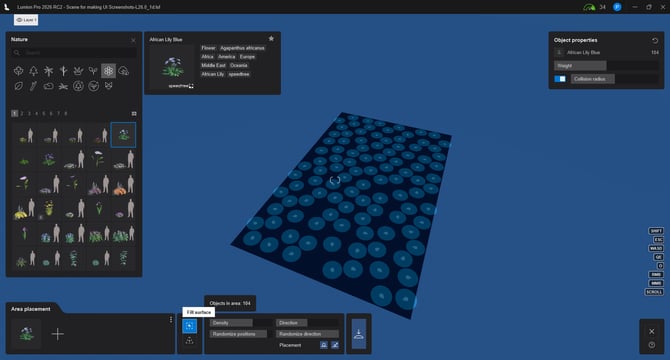Screen dimensions: 670x360
Task: Select the conifer tree category icon
Action: 33,71
